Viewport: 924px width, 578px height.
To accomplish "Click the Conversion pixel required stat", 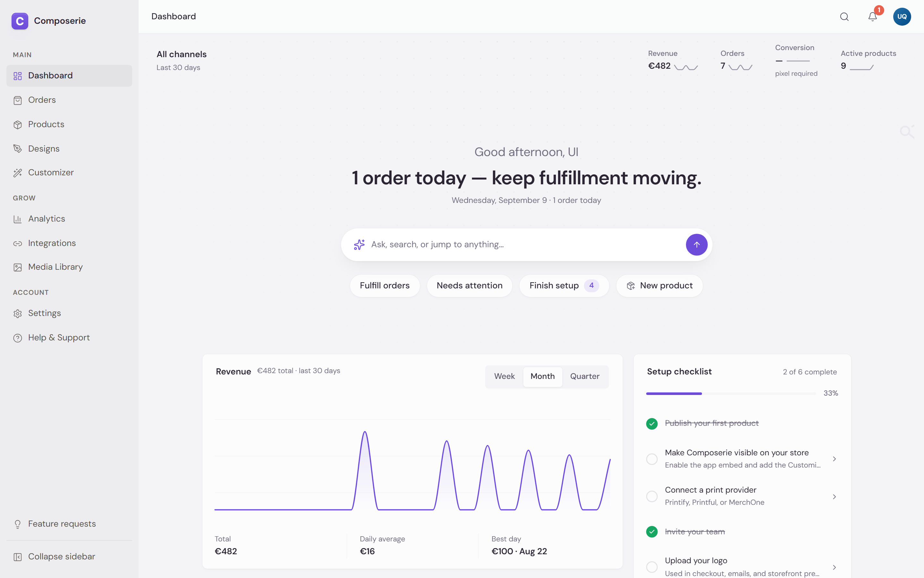I will coord(796,60).
